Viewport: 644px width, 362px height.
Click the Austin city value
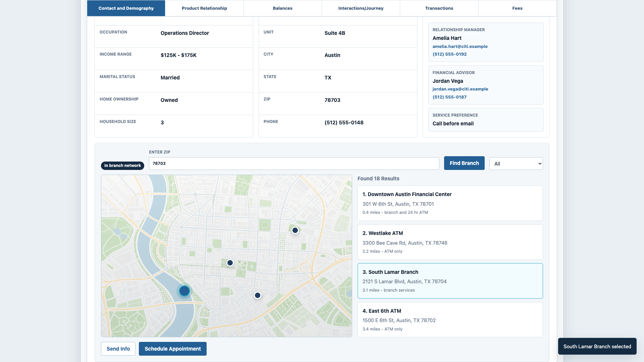(x=332, y=55)
